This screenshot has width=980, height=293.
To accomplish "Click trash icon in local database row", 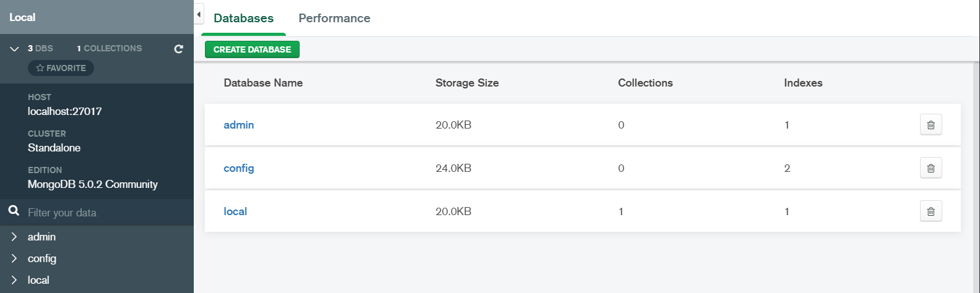I will pyautogui.click(x=930, y=211).
